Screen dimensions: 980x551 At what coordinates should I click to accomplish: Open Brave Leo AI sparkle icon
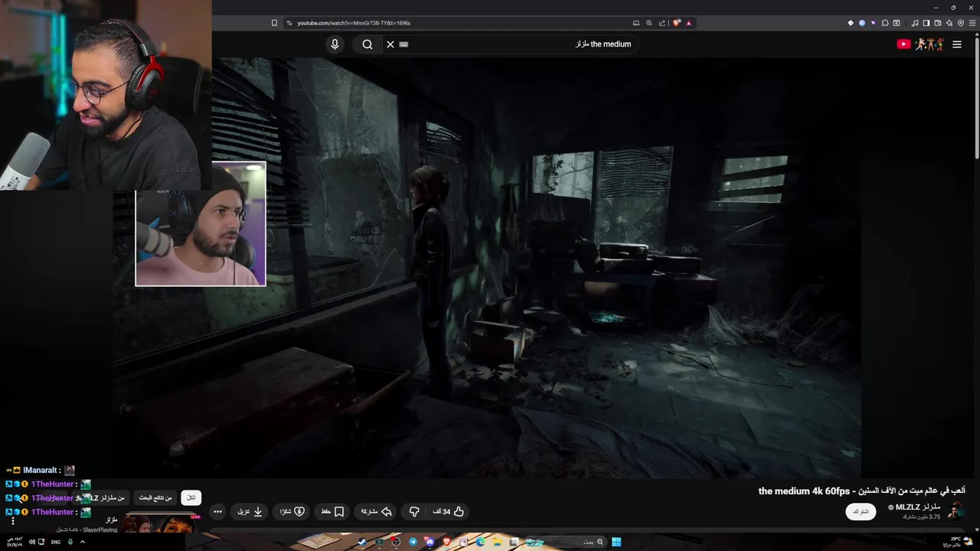(949, 23)
